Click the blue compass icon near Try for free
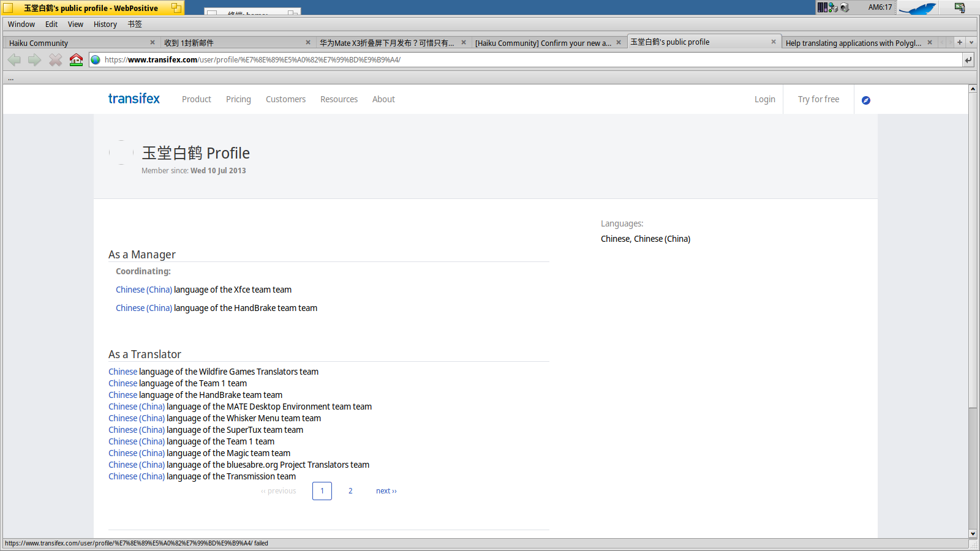Image resolution: width=980 pixels, height=551 pixels. (x=865, y=100)
